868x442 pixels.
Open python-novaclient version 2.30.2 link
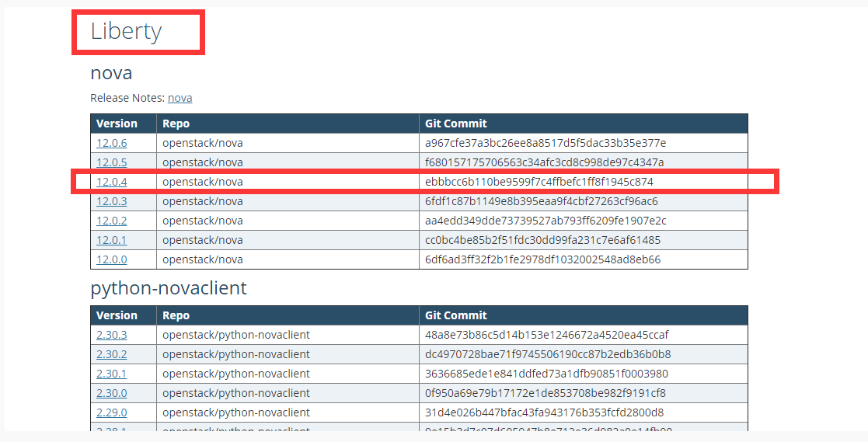pos(111,354)
